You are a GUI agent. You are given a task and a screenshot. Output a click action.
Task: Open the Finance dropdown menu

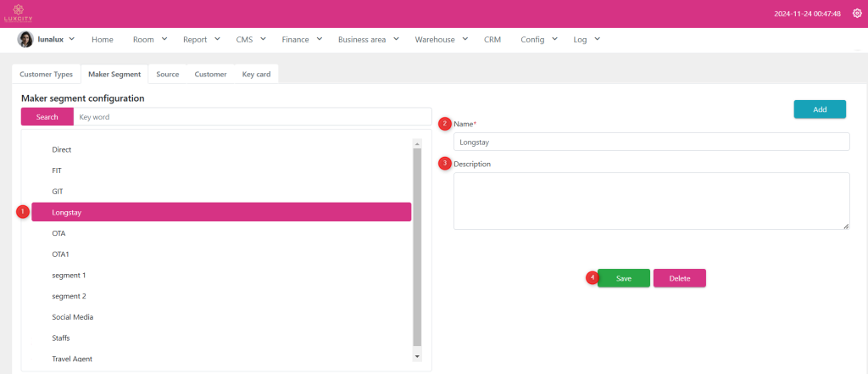[301, 40]
